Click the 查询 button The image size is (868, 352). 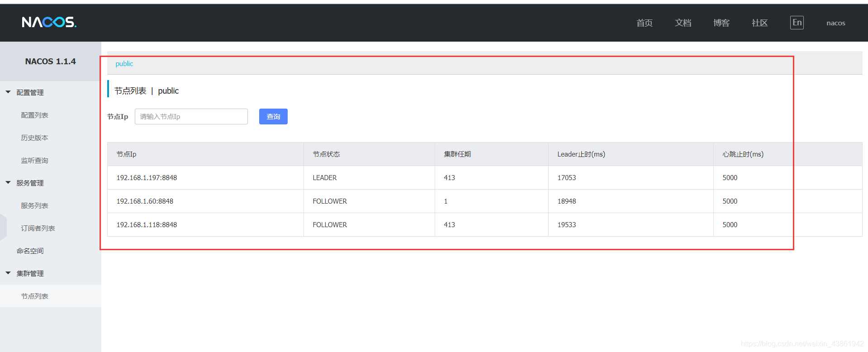tap(273, 117)
